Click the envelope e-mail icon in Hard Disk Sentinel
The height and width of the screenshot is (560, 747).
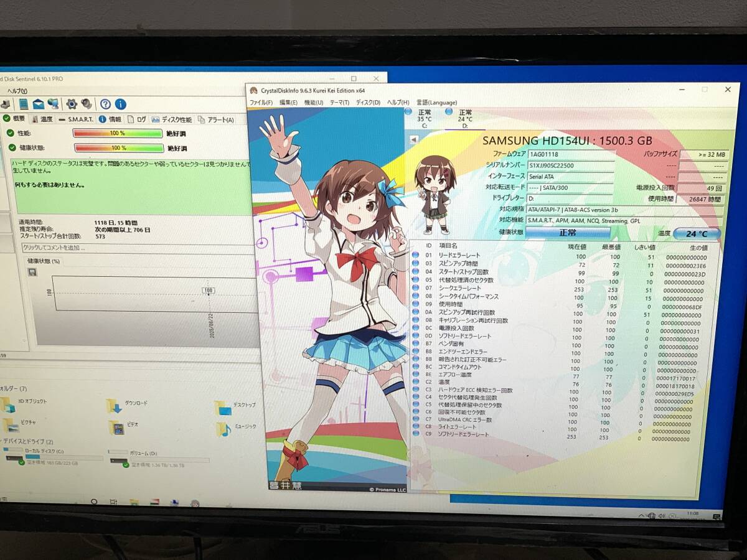(38, 104)
